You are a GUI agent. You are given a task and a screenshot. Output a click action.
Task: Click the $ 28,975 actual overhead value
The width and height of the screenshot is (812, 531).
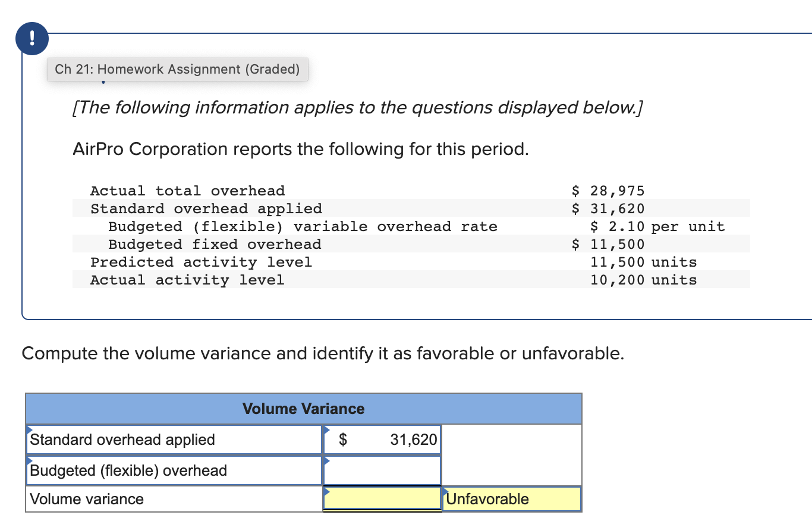[x=608, y=191]
